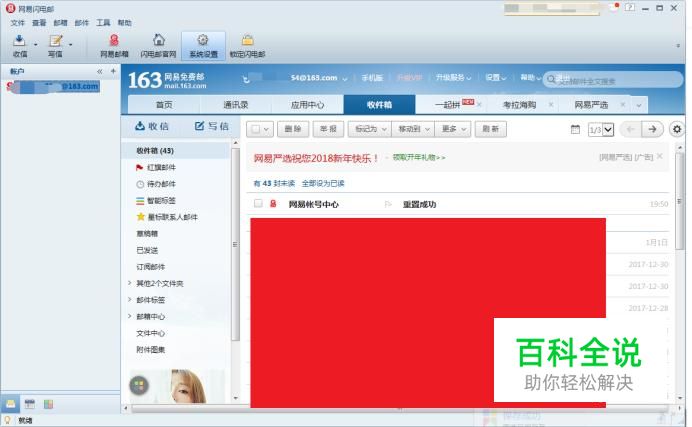The image size is (692, 427).
Task: Click the round apps icon at sidebar bottom
Action: pyautogui.click(x=139, y=386)
